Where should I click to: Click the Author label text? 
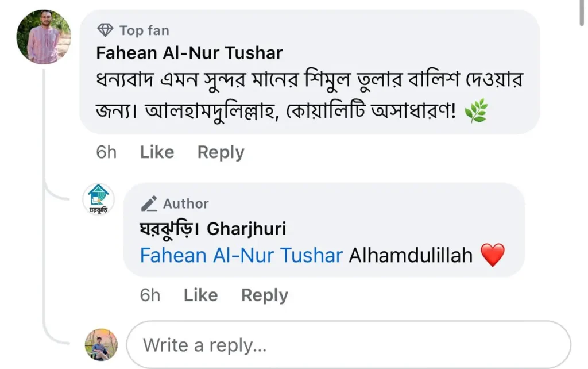(x=185, y=203)
